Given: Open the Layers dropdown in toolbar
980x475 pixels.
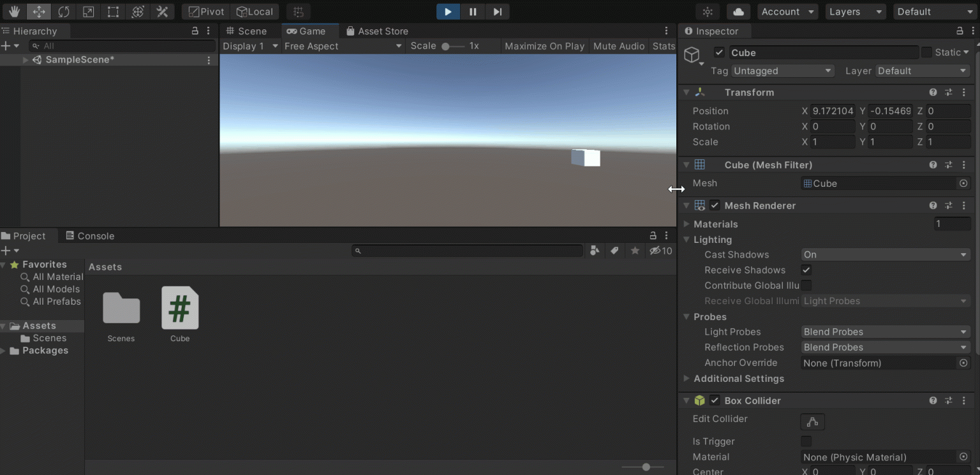Looking at the screenshot, I should pos(855,11).
